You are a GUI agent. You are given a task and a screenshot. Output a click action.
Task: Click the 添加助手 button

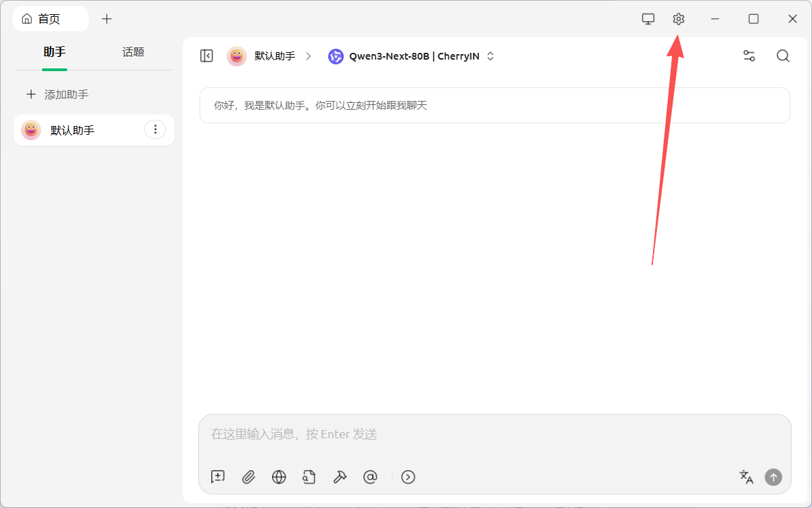(58, 95)
